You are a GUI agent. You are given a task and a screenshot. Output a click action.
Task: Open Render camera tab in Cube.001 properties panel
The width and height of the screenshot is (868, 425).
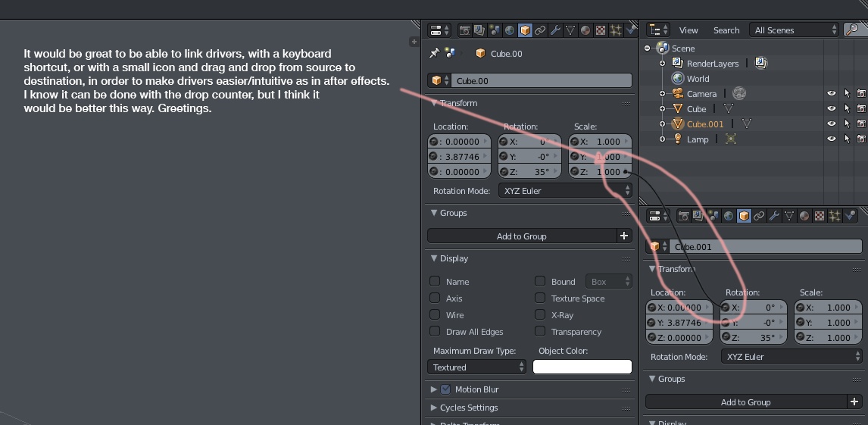click(x=683, y=216)
